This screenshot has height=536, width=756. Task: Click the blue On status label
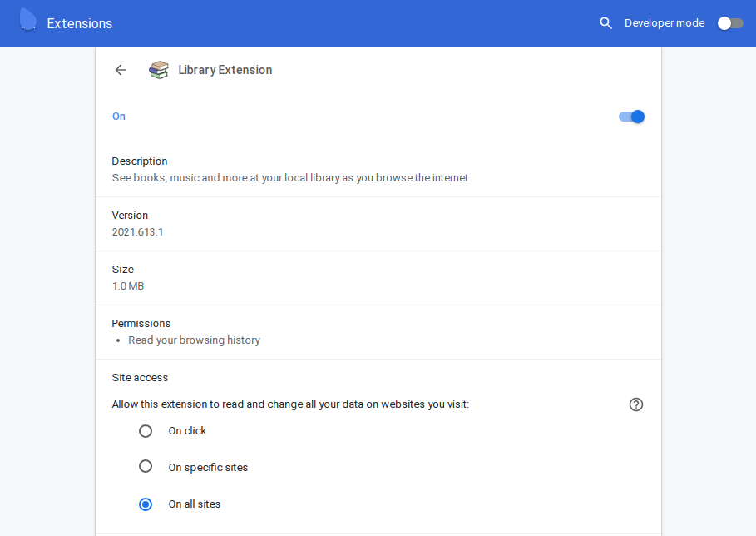click(x=119, y=117)
